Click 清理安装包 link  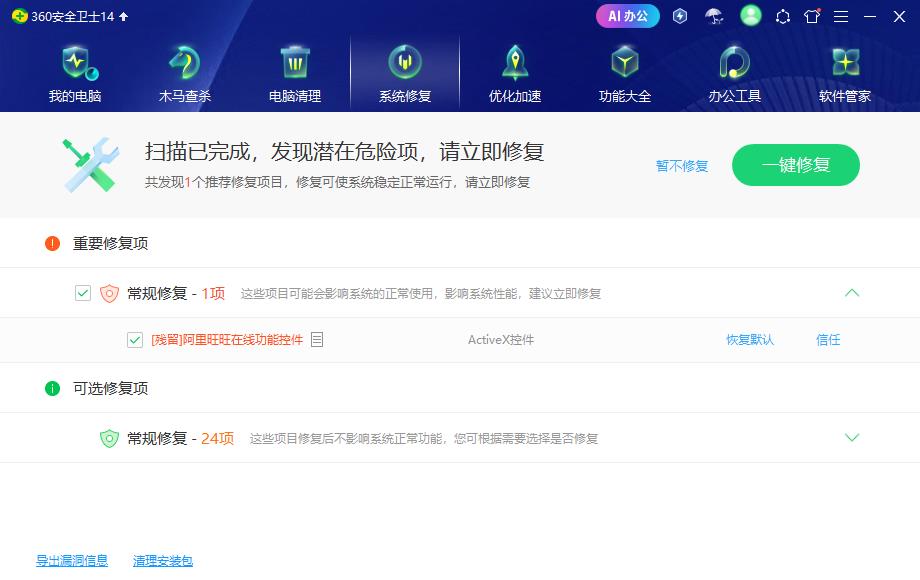[x=163, y=561]
